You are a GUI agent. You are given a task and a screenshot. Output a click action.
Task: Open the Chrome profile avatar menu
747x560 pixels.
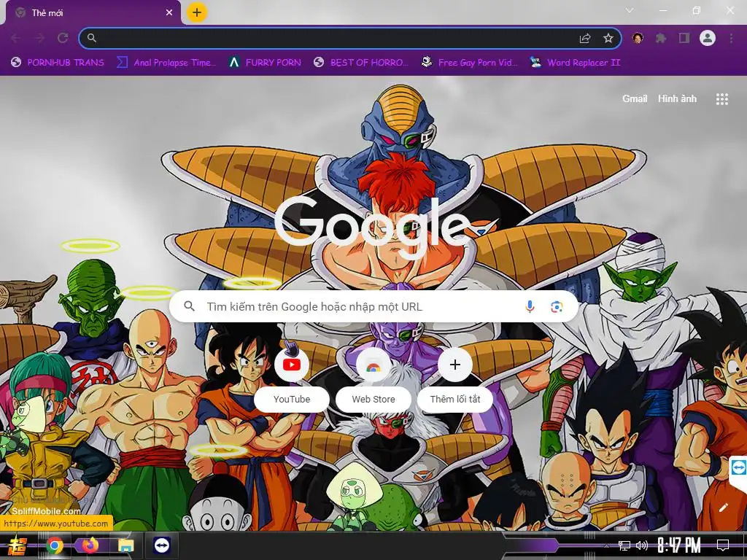point(708,38)
